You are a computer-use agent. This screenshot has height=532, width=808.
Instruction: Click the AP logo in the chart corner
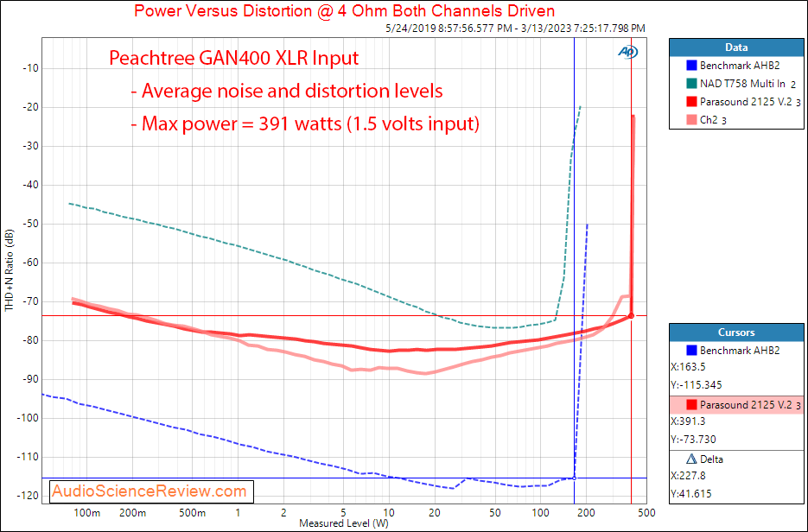pyautogui.click(x=628, y=52)
